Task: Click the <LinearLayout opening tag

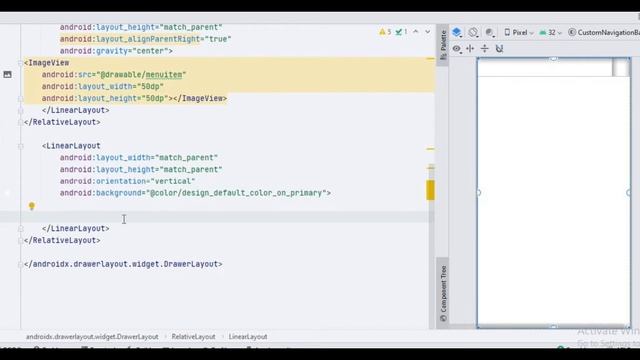Action: pyautogui.click(x=71, y=146)
